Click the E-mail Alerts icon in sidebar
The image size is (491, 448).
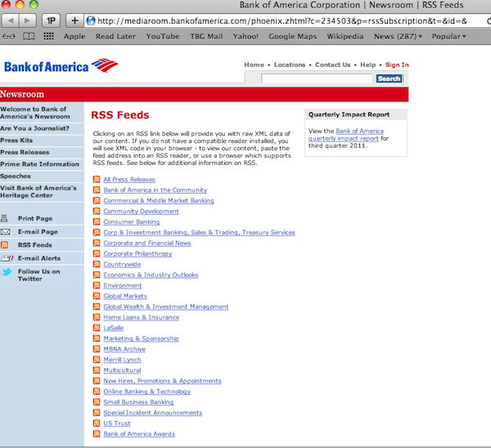coord(7,258)
